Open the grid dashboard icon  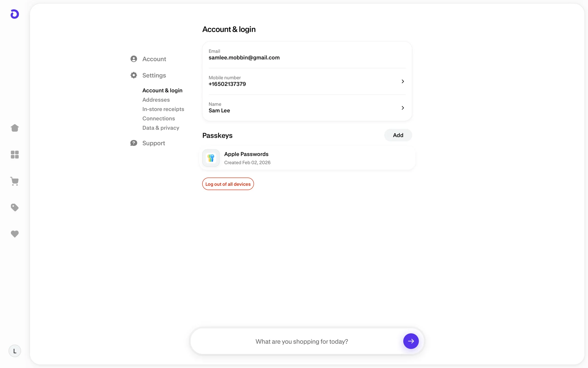[x=15, y=155]
